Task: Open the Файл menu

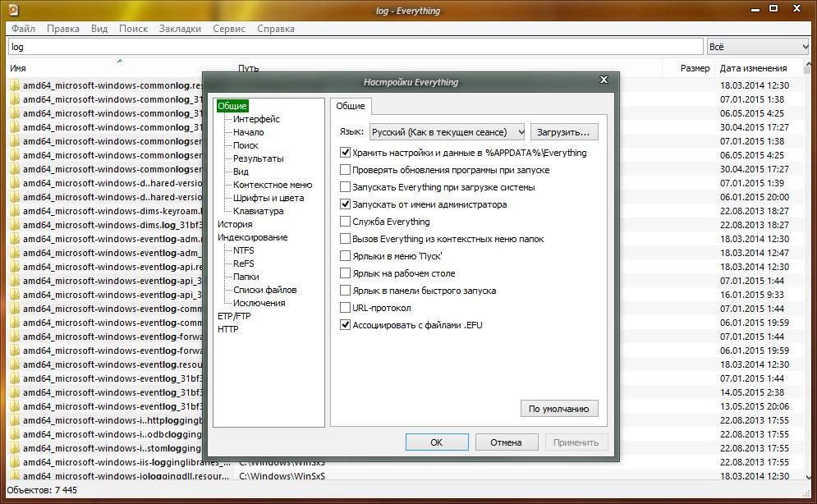Action: point(24,29)
